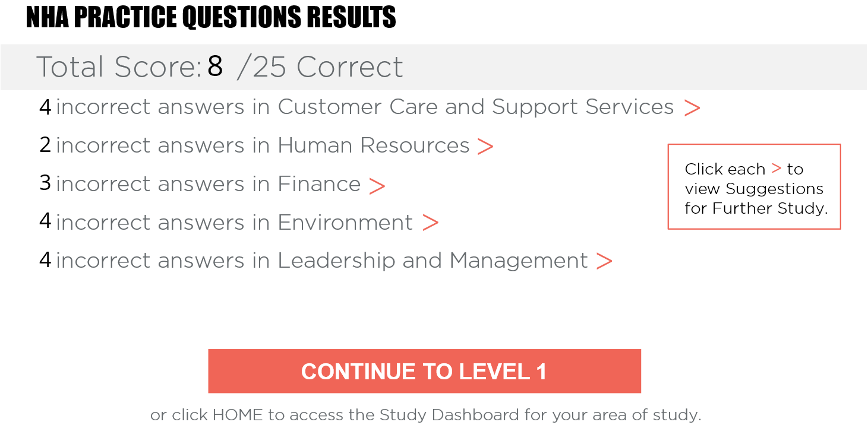Click the Customer Care incorrect answers count

45,108
